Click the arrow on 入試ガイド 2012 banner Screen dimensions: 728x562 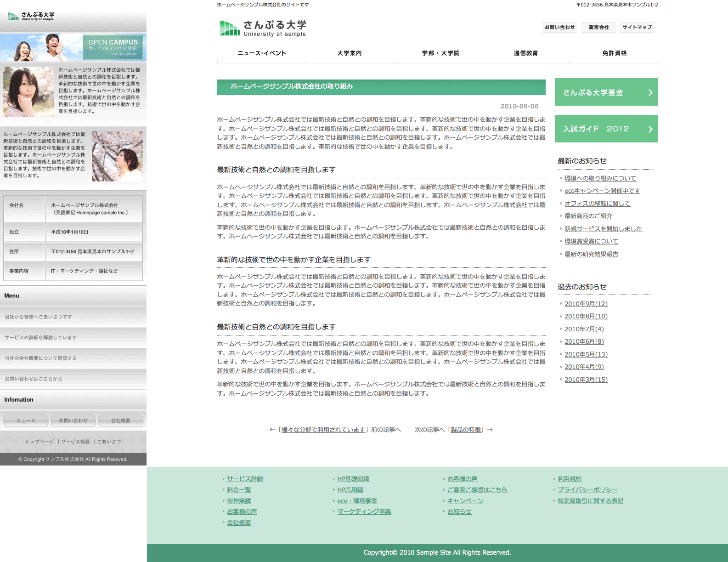(650, 129)
